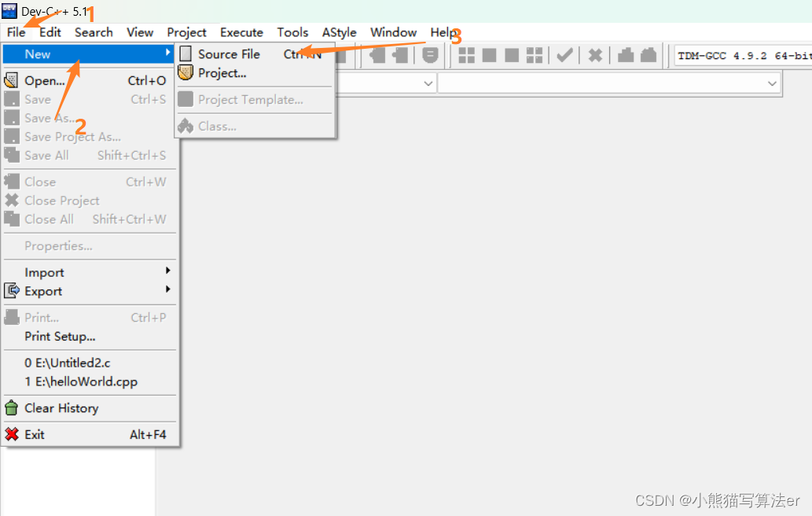Click the Close menu entry with Ctrl+W
The height and width of the screenshot is (516, 812).
tap(90, 182)
